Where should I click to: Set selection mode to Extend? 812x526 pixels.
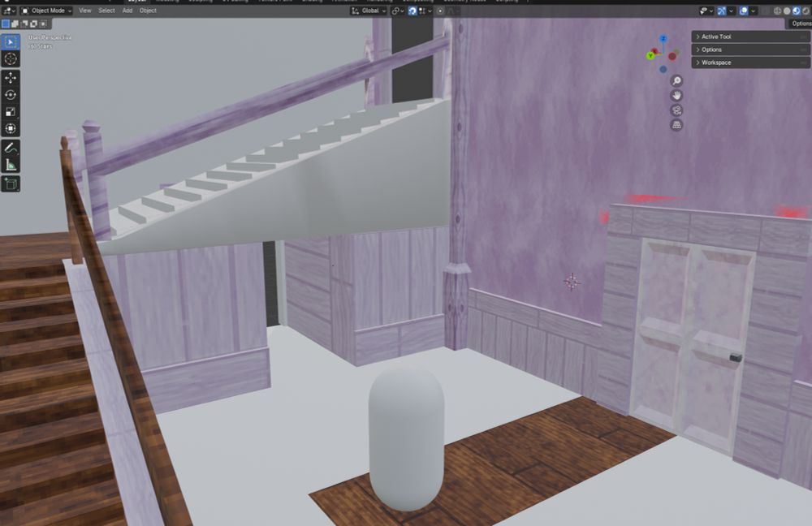tap(15, 24)
